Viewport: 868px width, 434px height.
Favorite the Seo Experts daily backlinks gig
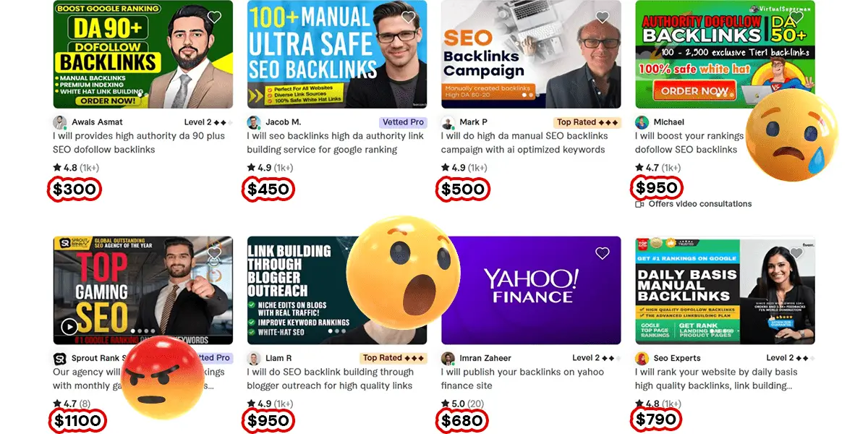click(796, 253)
